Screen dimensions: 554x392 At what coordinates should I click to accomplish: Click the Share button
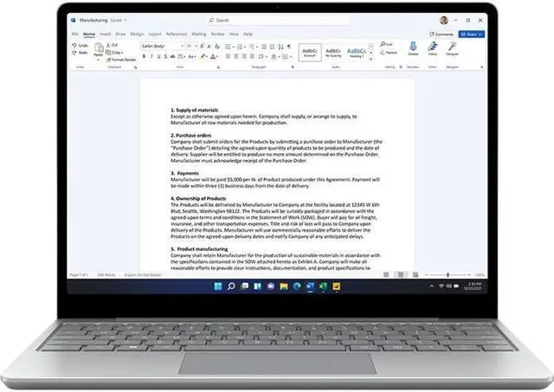click(x=470, y=34)
